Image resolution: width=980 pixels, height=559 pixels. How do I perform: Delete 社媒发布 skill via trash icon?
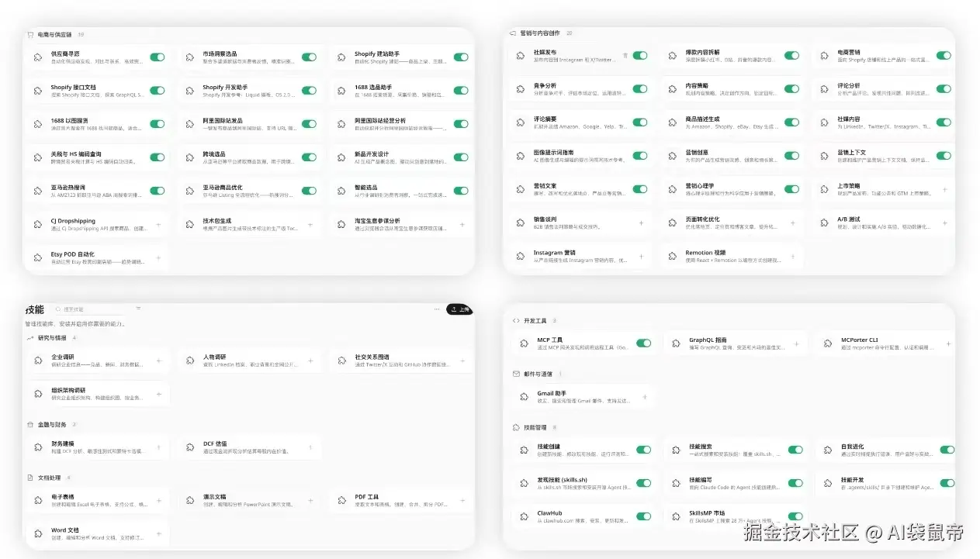click(x=625, y=56)
